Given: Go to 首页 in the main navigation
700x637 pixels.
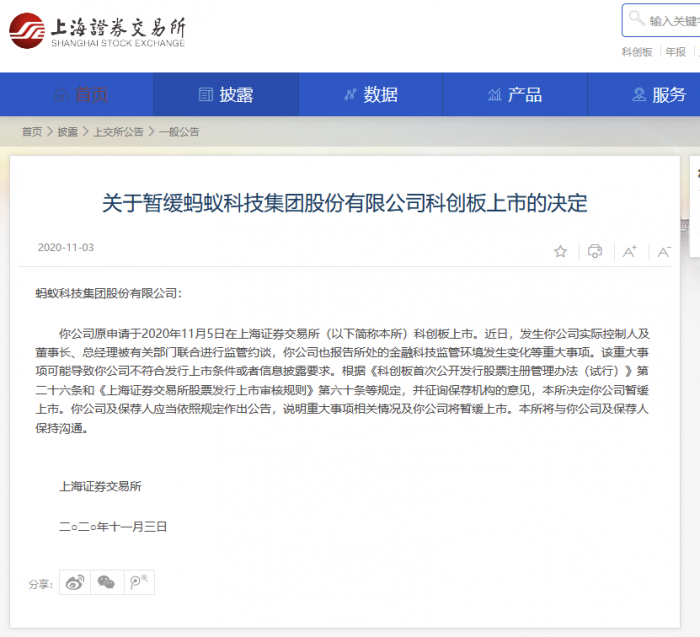Looking at the screenshot, I should 91,95.
